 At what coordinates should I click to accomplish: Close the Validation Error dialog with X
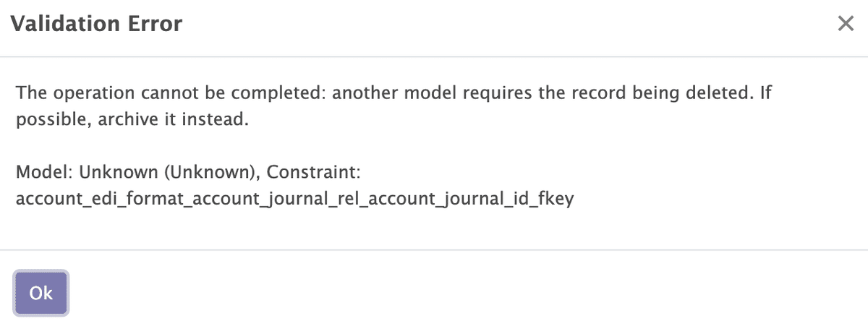(x=846, y=24)
